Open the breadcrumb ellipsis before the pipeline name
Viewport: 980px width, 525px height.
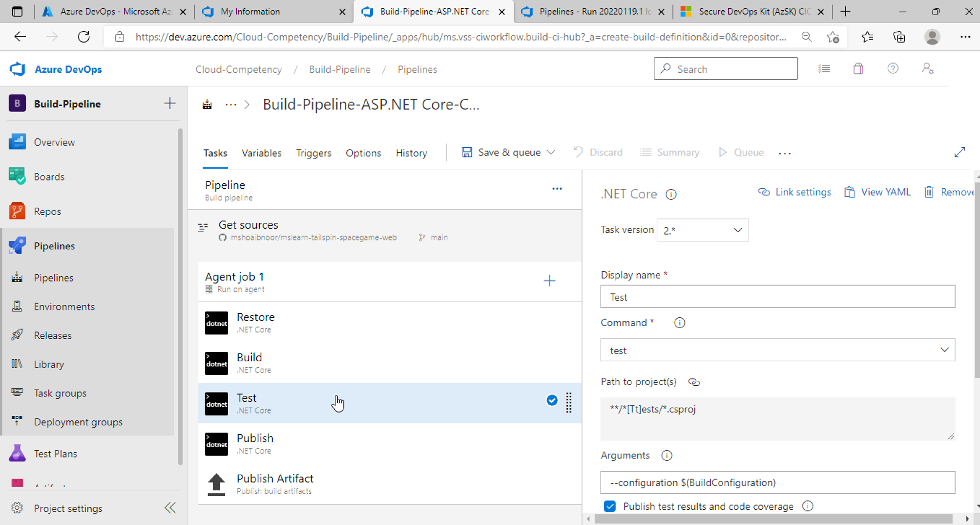tap(231, 105)
